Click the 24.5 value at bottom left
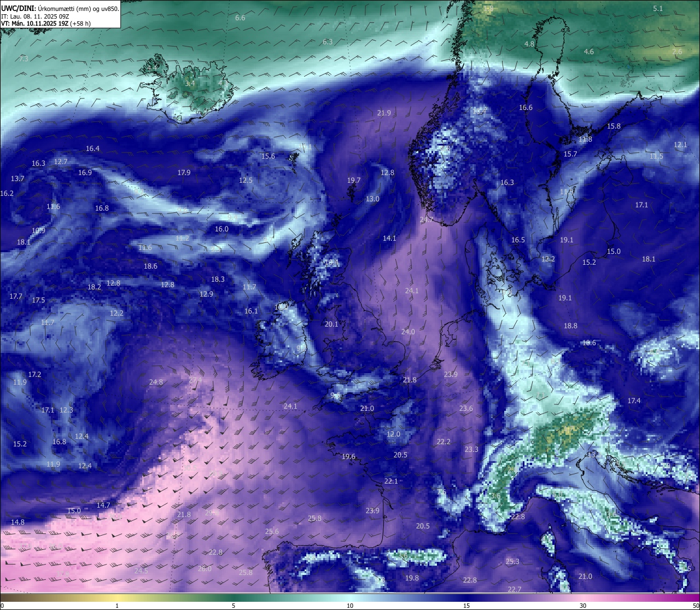This screenshot has height=610, width=700. [141, 571]
